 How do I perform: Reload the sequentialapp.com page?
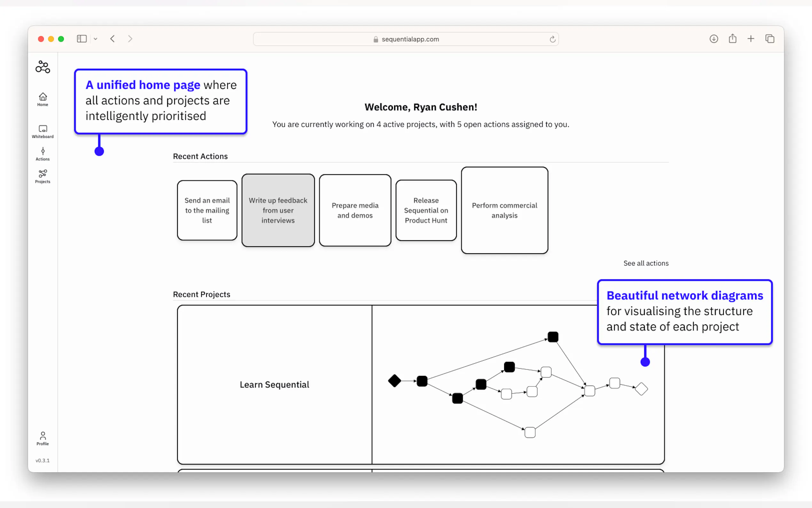(552, 39)
